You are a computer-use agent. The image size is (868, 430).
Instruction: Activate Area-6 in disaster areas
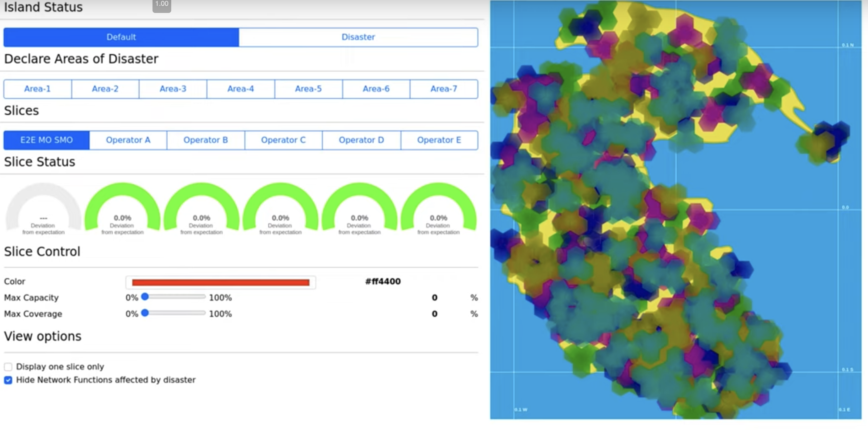[x=376, y=89]
